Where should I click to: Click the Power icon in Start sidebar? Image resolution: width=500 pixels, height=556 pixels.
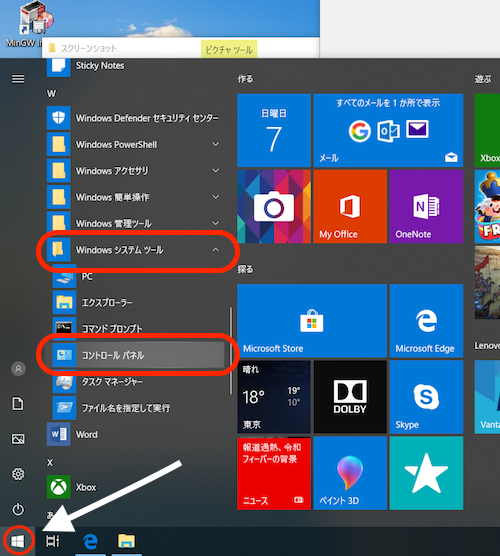18,509
